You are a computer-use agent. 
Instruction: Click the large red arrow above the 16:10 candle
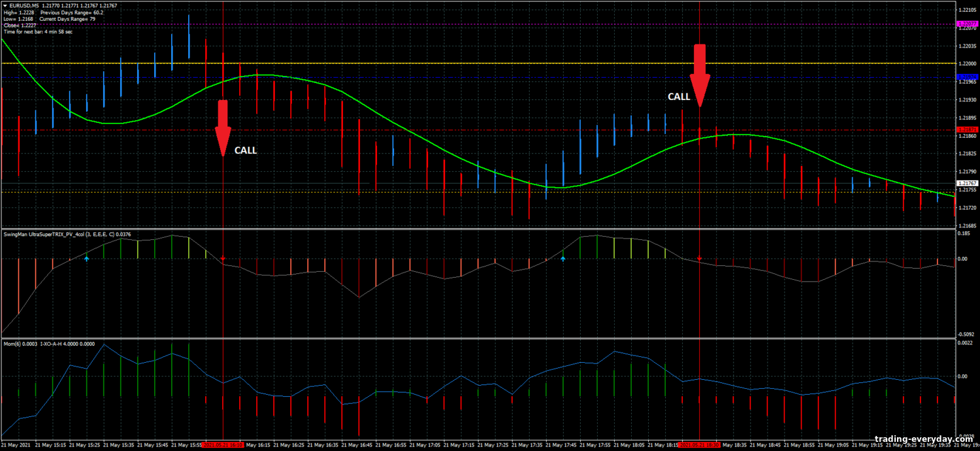click(223, 125)
